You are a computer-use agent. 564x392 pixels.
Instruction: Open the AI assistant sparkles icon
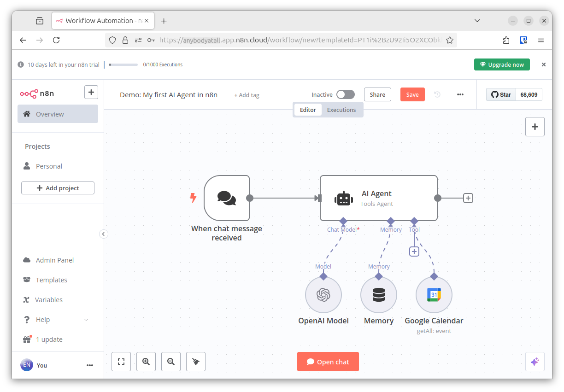(535, 362)
